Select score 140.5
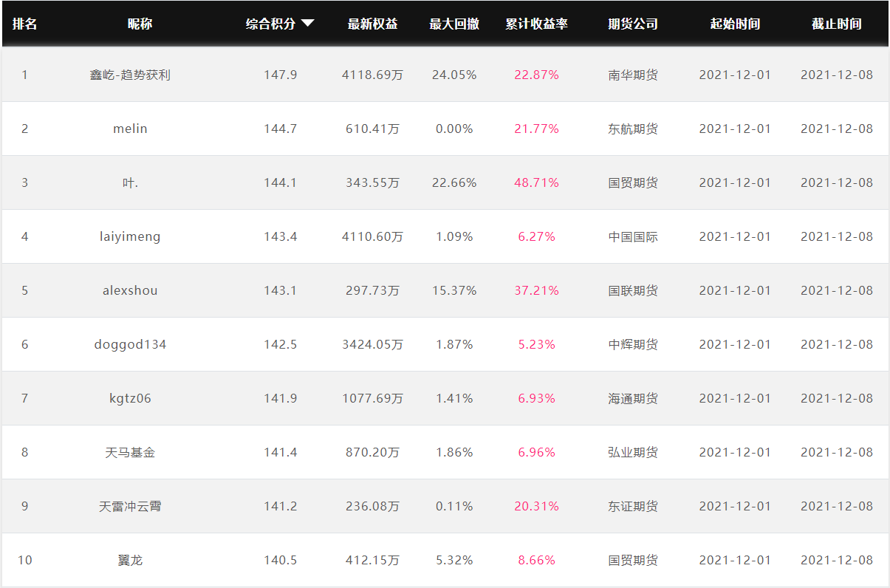 [281, 560]
